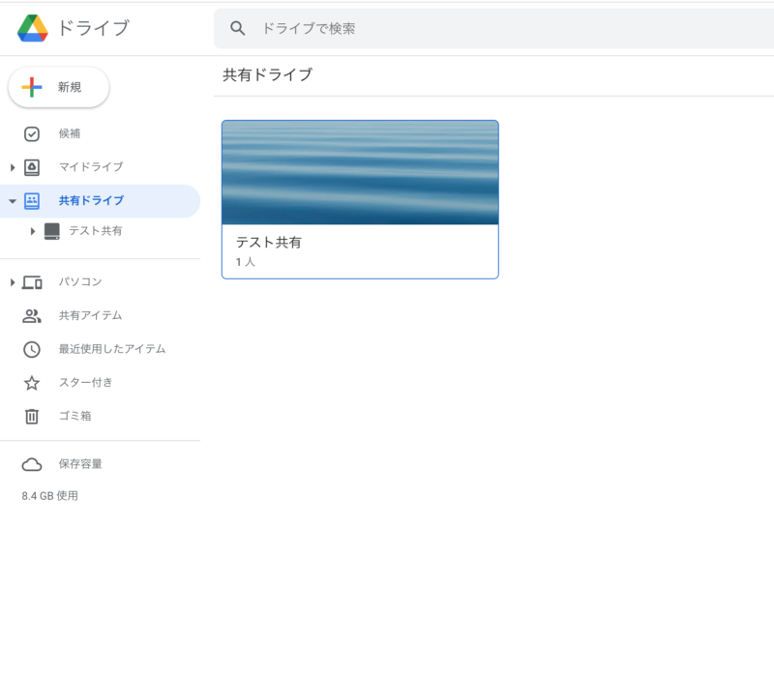The height and width of the screenshot is (700, 774).
Task: Click the 共有ドライブ sidebar icon
Action: (32, 201)
